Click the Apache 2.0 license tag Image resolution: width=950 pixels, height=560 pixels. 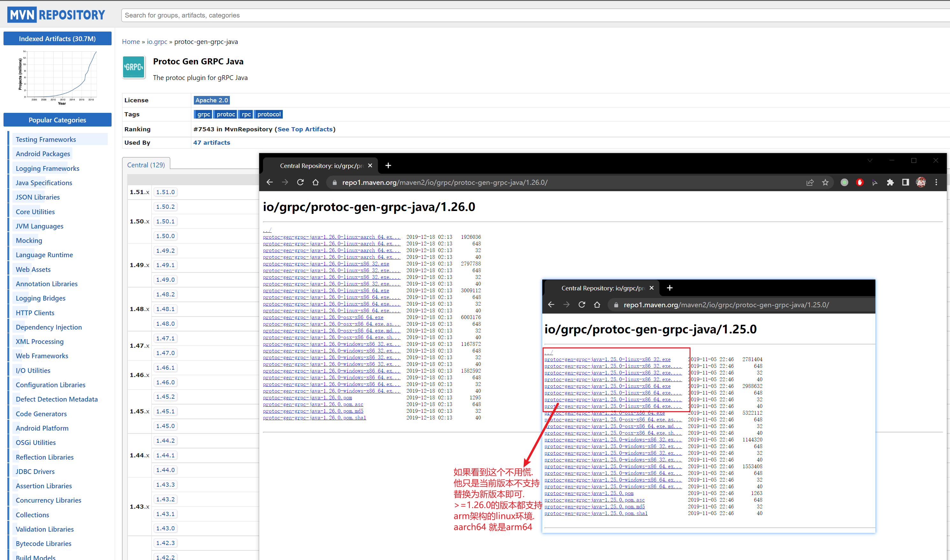(x=211, y=100)
